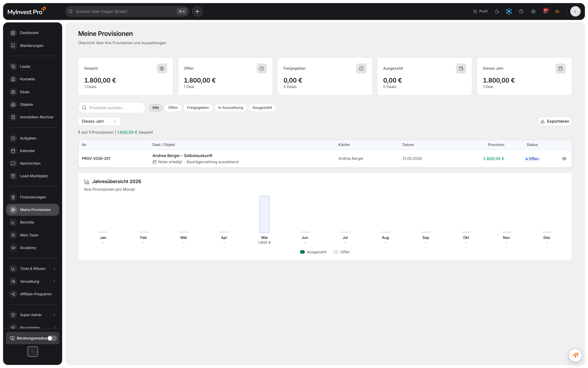Screen dimensions: 588x368
Task: Click the MyInvest Pro logo
Action: pos(26,11)
